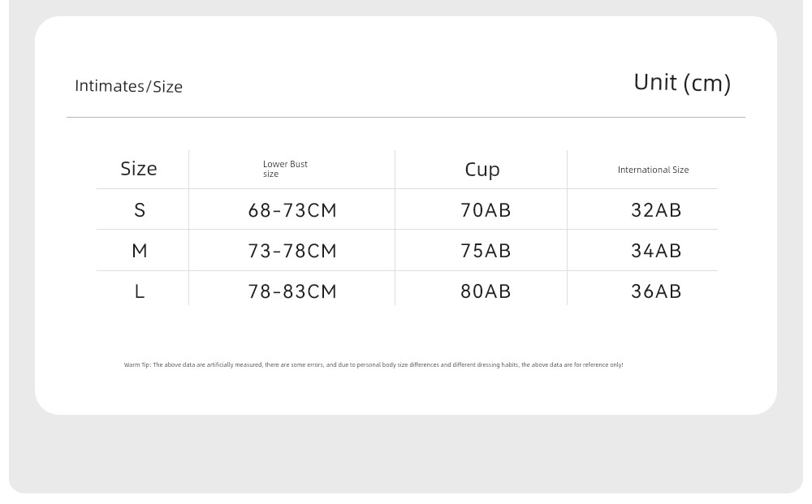Click the 73-78CM lower bust value

[292, 251]
